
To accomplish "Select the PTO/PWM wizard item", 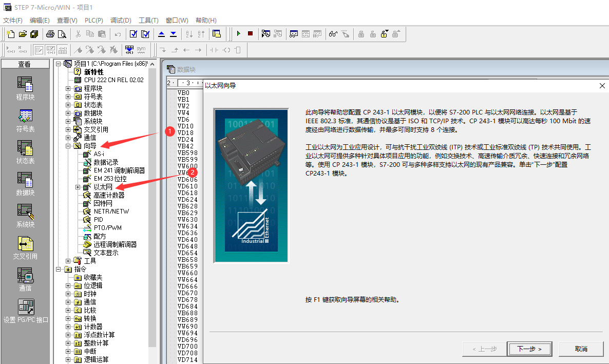I will coord(108,227).
